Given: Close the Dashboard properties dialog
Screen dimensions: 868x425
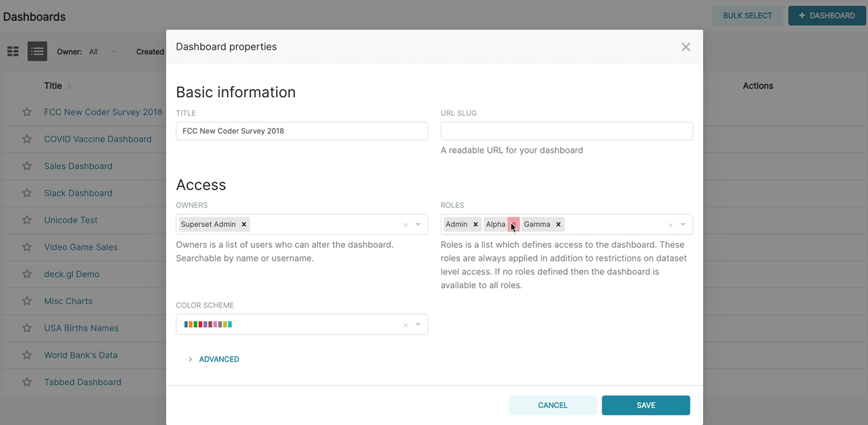Looking at the screenshot, I should point(686,47).
